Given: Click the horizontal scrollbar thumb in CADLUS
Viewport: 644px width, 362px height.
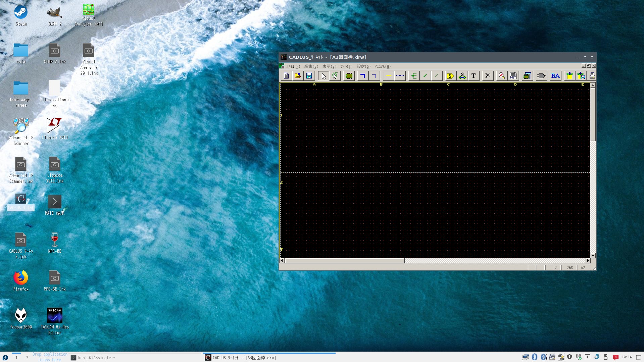Looking at the screenshot, I should (x=345, y=261).
